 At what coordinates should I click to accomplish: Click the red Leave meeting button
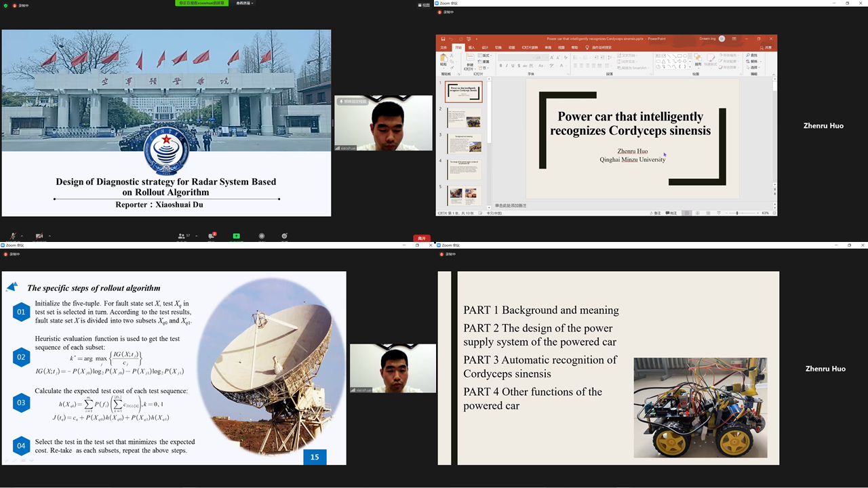[x=422, y=239]
